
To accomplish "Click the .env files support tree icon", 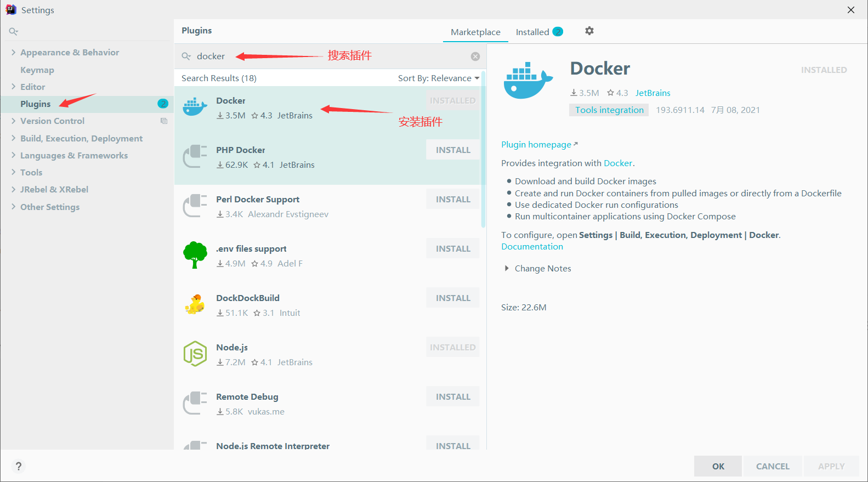I will (195, 254).
